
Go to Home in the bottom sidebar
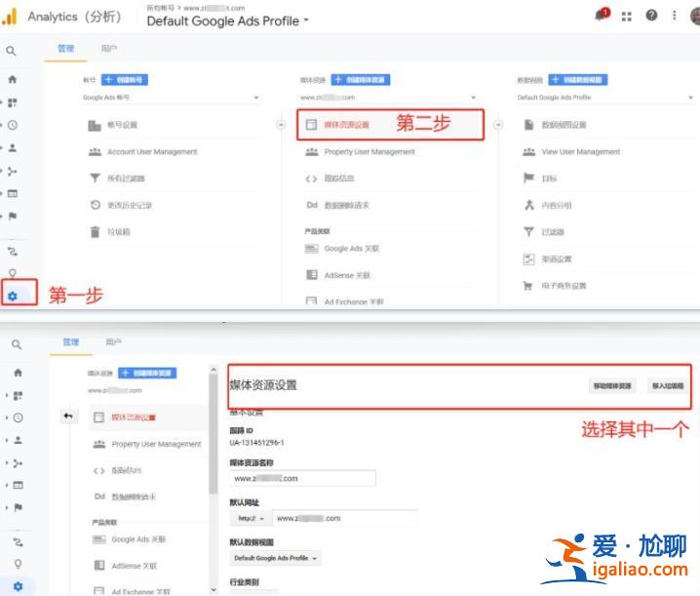pyautogui.click(x=18, y=373)
